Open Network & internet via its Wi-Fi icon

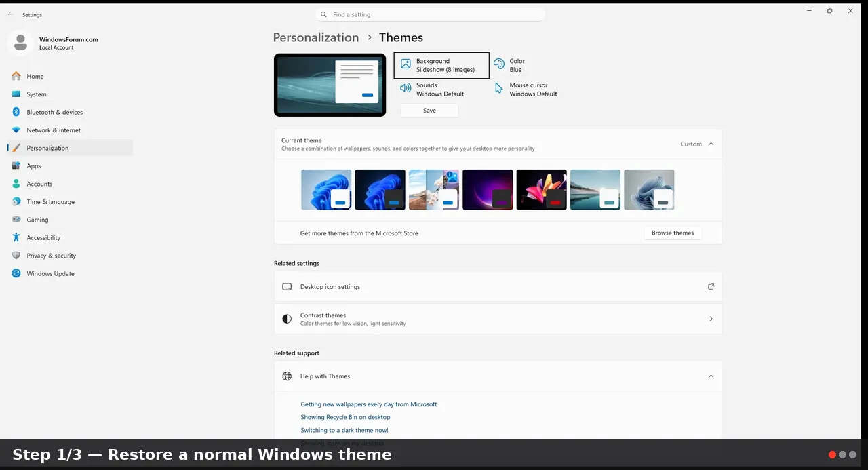pos(16,130)
